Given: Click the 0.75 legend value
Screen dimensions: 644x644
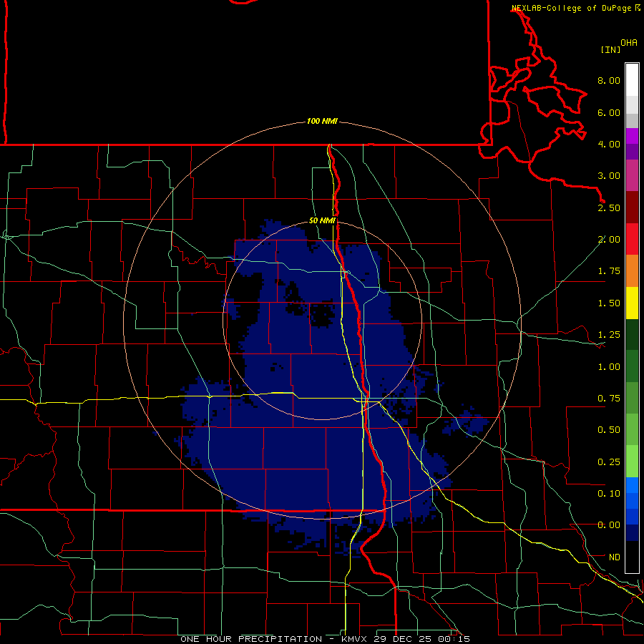Looking at the screenshot, I should click(609, 399).
